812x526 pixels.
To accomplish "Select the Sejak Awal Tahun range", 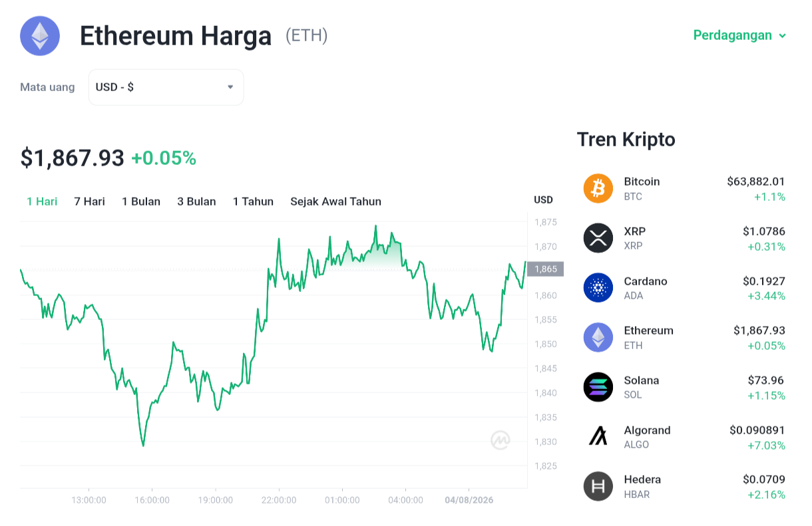I will click(335, 201).
